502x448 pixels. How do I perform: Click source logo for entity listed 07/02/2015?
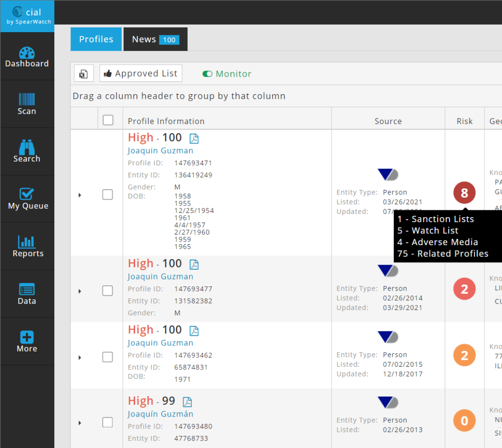coord(388,337)
